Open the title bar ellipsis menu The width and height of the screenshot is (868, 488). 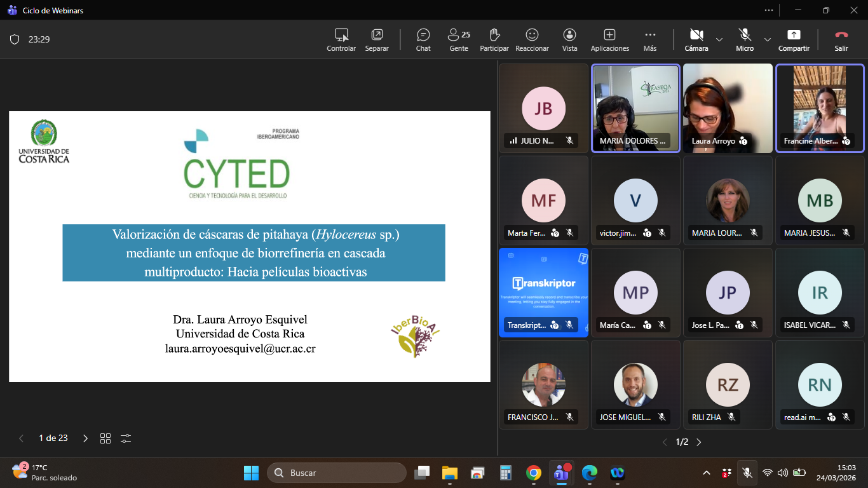[x=770, y=10]
